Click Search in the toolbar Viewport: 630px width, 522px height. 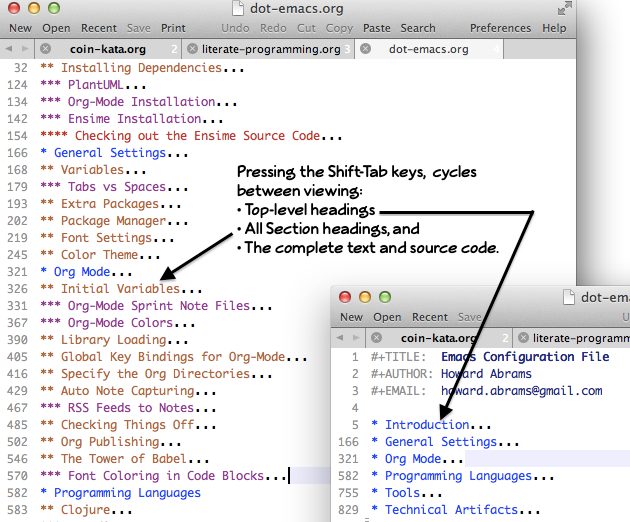click(x=418, y=28)
